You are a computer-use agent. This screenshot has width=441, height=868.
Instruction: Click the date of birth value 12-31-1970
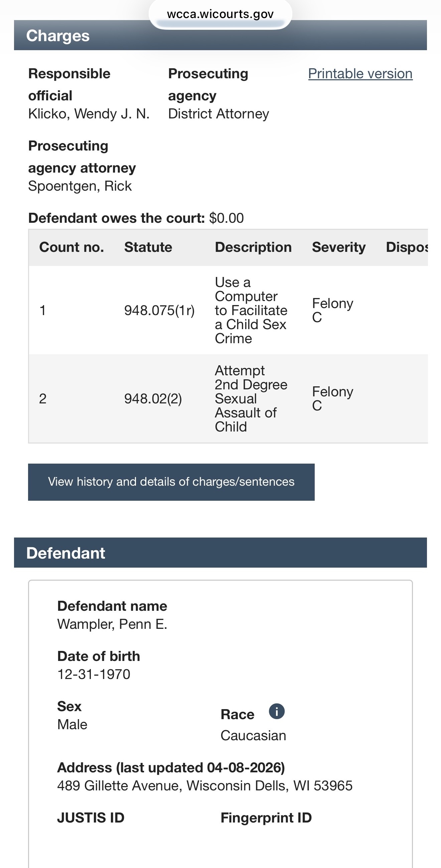(x=94, y=674)
